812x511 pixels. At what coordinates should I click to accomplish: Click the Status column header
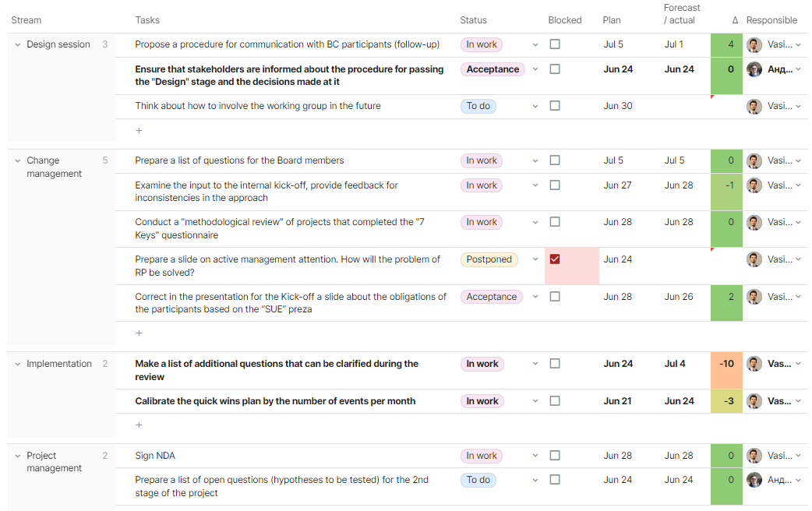(x=473, y=20)
